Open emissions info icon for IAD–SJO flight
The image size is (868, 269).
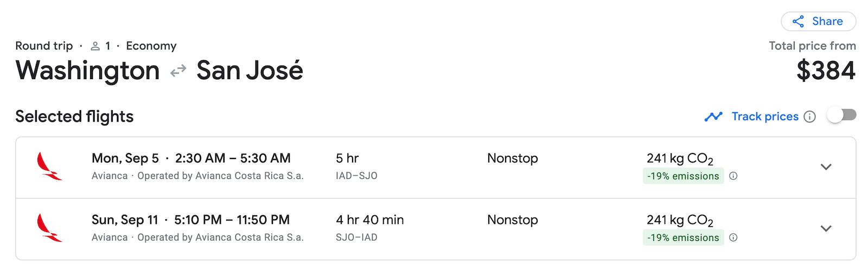733,176
